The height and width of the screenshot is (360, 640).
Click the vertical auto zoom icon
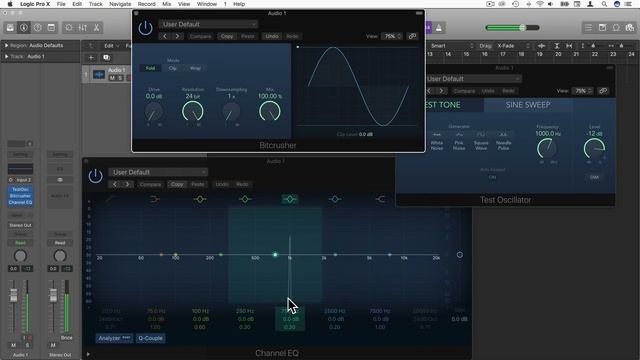click(557, 46)
